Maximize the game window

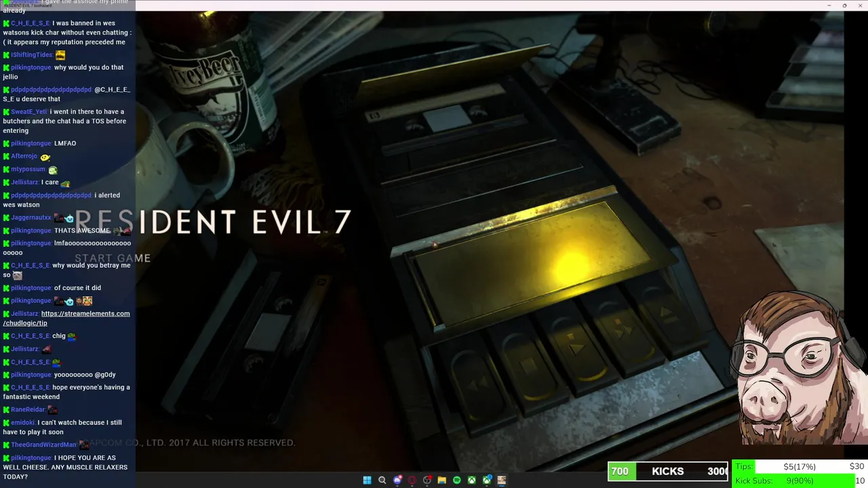pos(844,5)
